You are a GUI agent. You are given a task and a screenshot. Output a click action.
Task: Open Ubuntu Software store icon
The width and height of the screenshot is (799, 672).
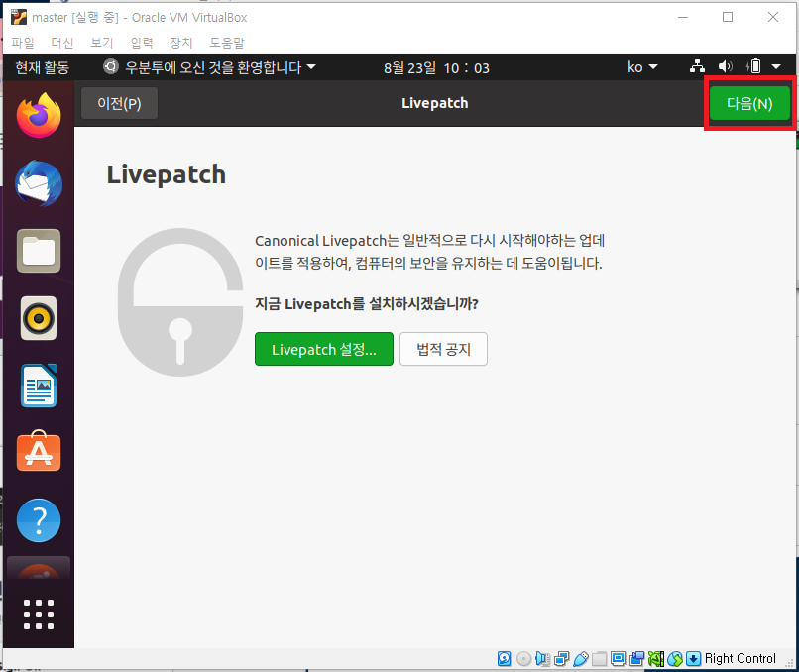(39, 451)
